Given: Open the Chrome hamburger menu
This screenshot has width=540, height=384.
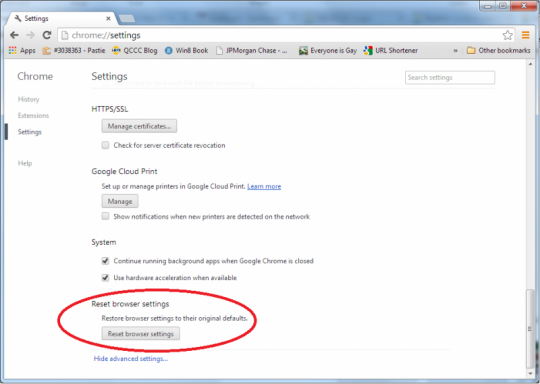Looking at the screenshot, I should pos(526,35).
